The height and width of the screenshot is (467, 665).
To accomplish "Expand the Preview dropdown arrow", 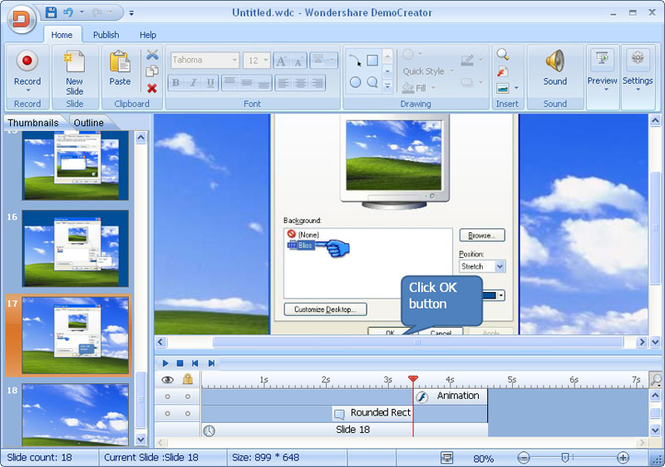I will point(606,90).
